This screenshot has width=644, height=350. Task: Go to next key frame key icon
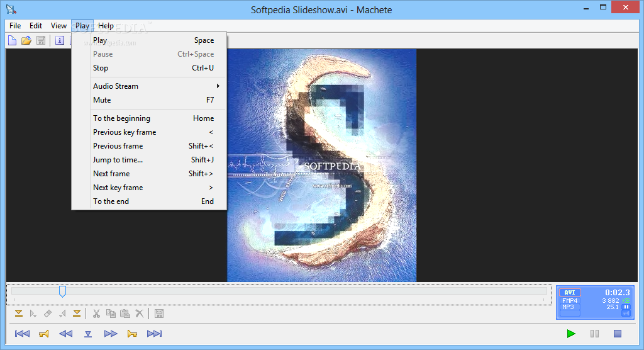point(132,334)
